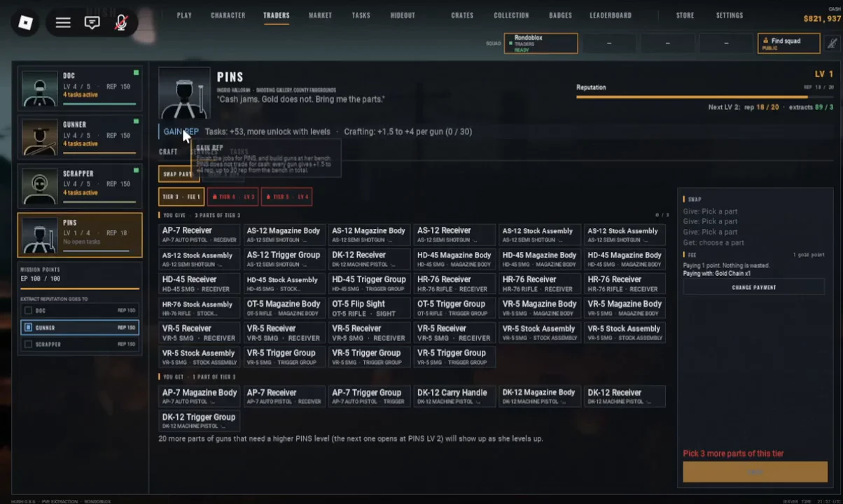
Task: Open the TRADERS menu
Action: [277, 15]
